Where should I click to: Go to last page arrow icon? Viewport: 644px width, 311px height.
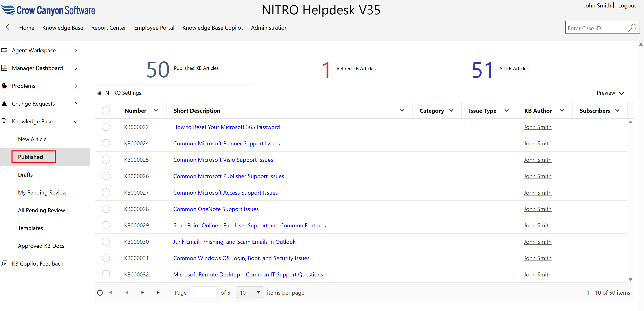158,292
